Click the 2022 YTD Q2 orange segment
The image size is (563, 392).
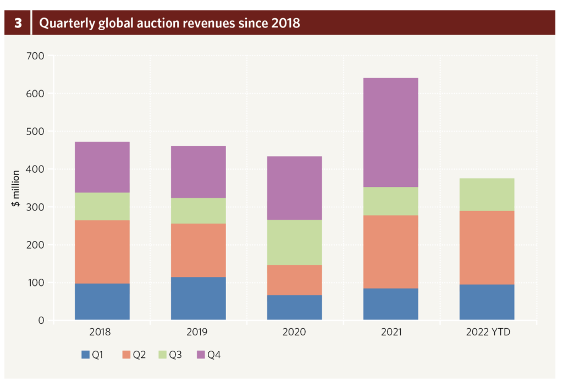click(x=487, y=247)
